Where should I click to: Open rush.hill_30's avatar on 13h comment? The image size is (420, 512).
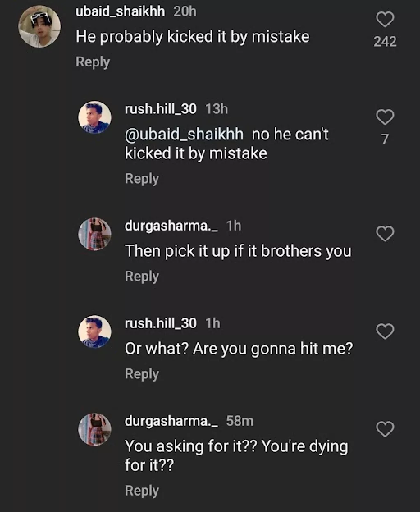coord(95,117)
